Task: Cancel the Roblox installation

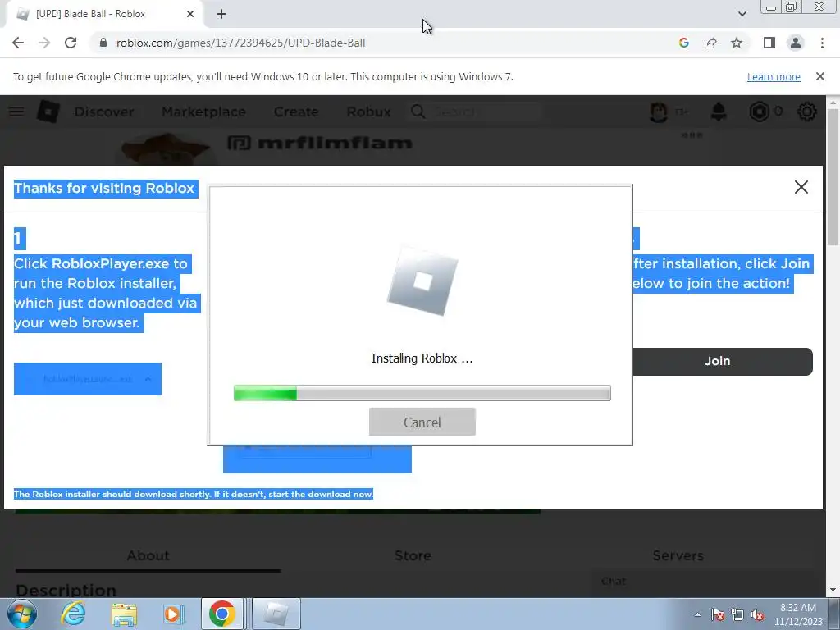Action: [422, 422]
